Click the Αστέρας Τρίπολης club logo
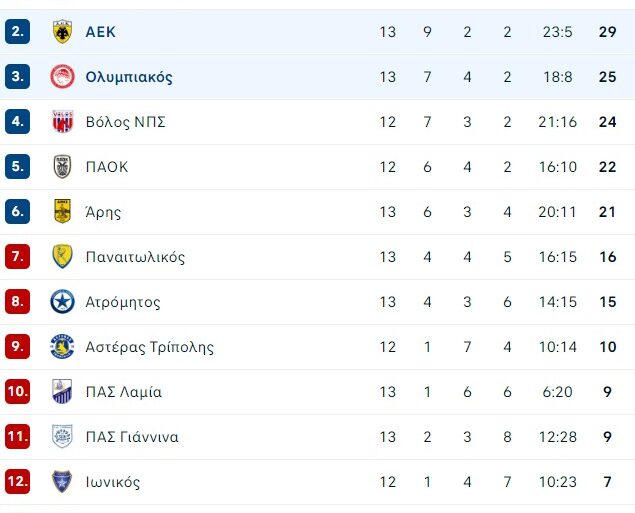 [x=62, y=347]
